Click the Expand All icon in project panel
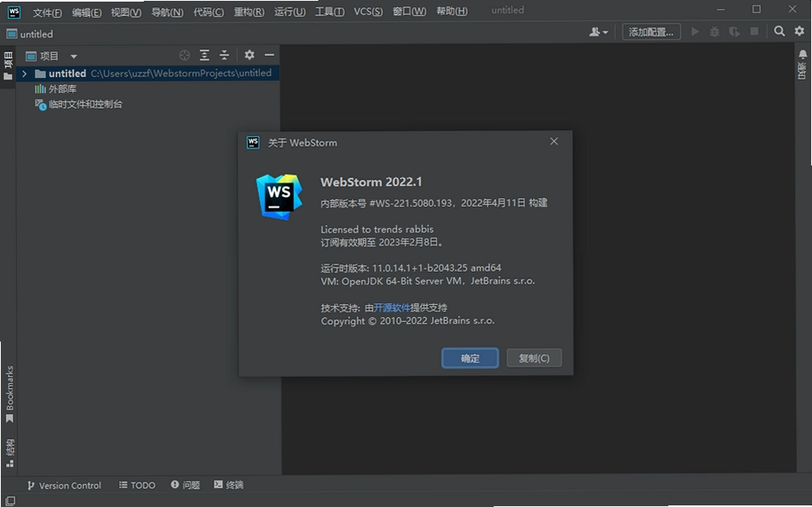812x507 pixels. pyautogui.click(x=204, y=55)
